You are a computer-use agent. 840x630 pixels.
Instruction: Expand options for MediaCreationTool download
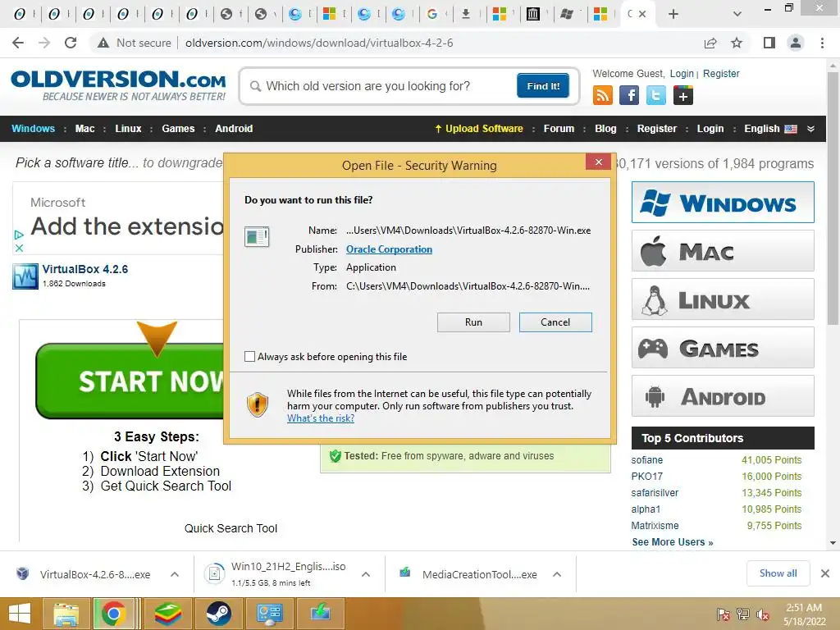pos(557,574)
